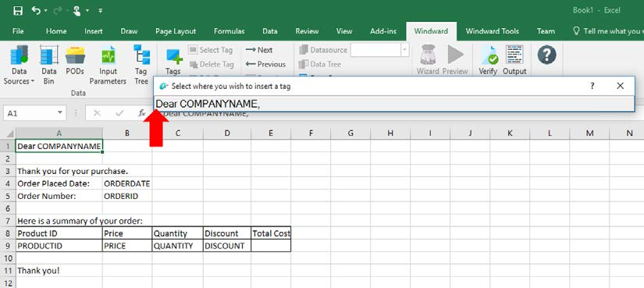Launch the Wizard

pos(428,60)
